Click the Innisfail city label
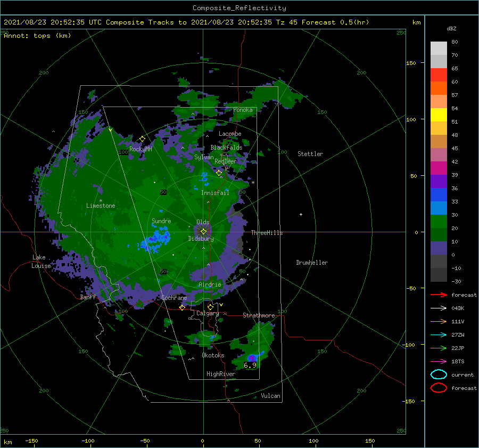The width and height of the screenshot is (479, 448). click(215, 193)
